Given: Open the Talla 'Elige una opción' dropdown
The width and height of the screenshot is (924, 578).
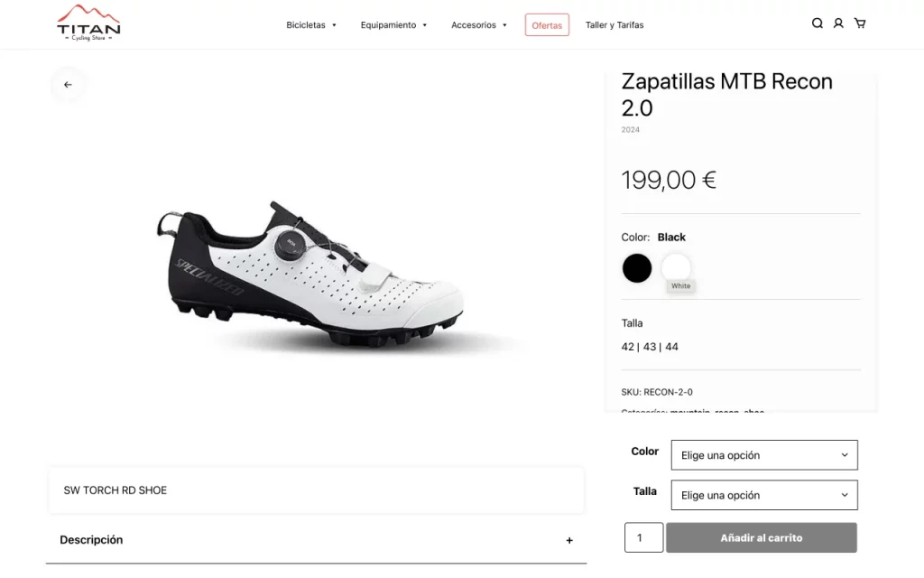Looking at the screenshot, I should pyautogui.click(x=764, y=495).
